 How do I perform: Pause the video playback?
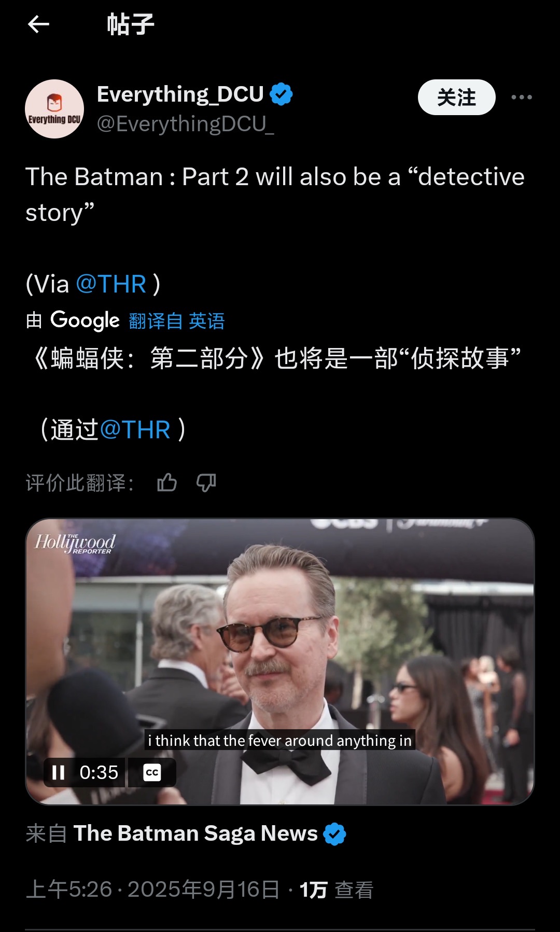click(59, 772)
